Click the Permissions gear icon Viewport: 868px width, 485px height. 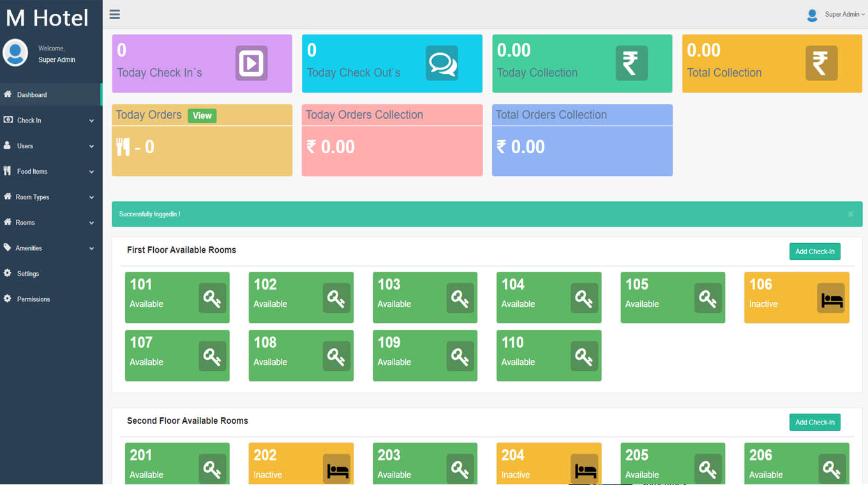point(8,299)
